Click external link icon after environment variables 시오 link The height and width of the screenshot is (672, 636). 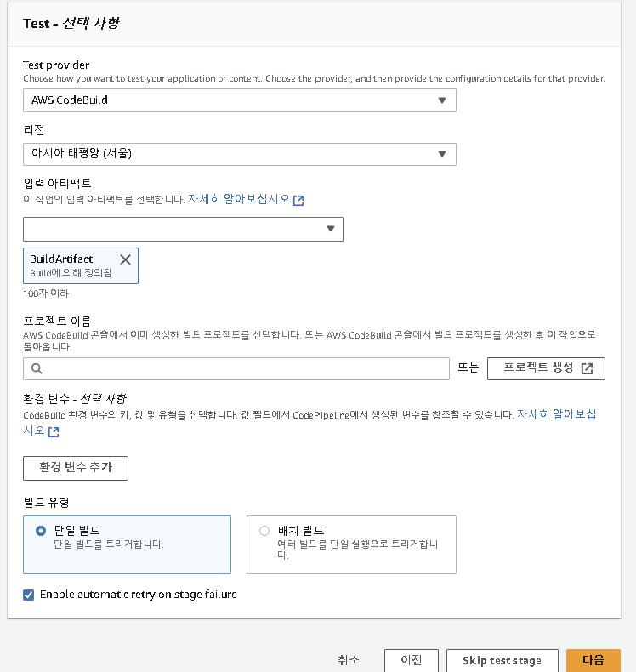click(x=54, y=431)
